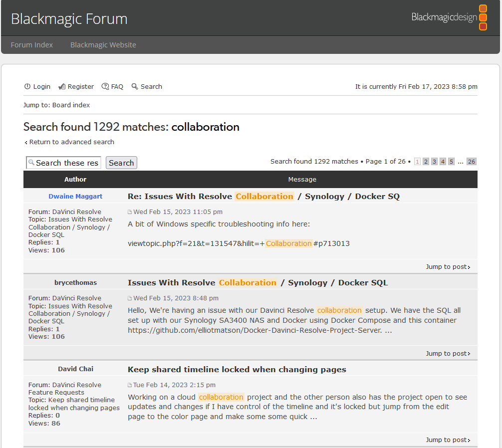The width and height of the screenshot is (502, 448).
Task: Go to results page 2
Action: point(426,162)
